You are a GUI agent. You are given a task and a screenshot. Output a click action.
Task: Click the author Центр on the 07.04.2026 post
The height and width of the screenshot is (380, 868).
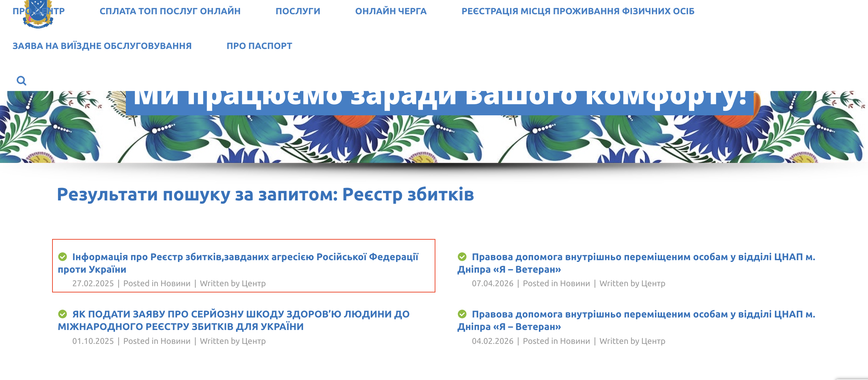(653, 283)
